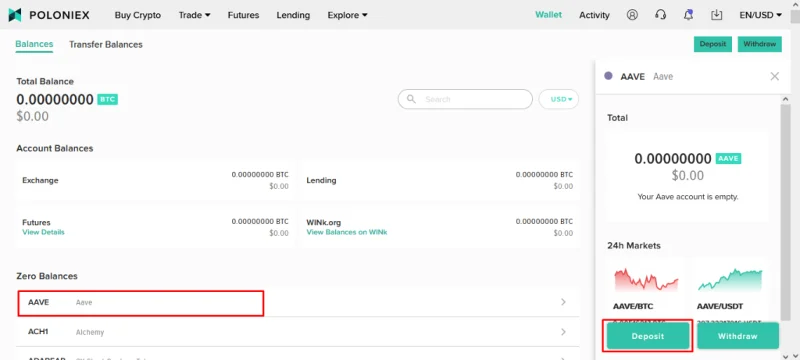Focus the balances Search field

click(465, 99)
